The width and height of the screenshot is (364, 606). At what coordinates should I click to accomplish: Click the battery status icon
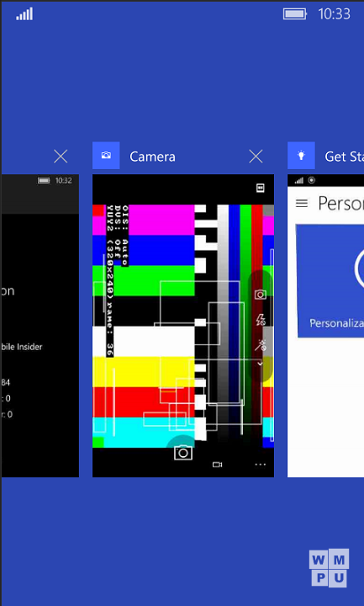coord(295,14)
